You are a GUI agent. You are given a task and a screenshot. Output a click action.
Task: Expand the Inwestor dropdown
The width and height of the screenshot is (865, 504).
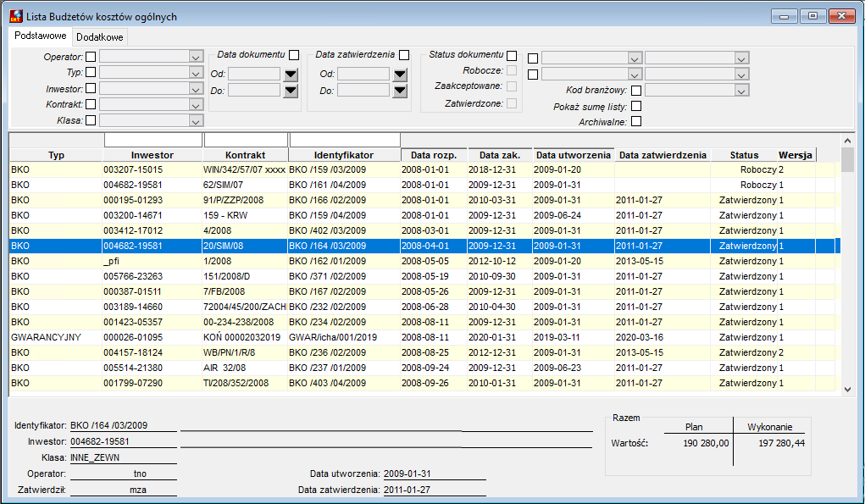point(196,89)
